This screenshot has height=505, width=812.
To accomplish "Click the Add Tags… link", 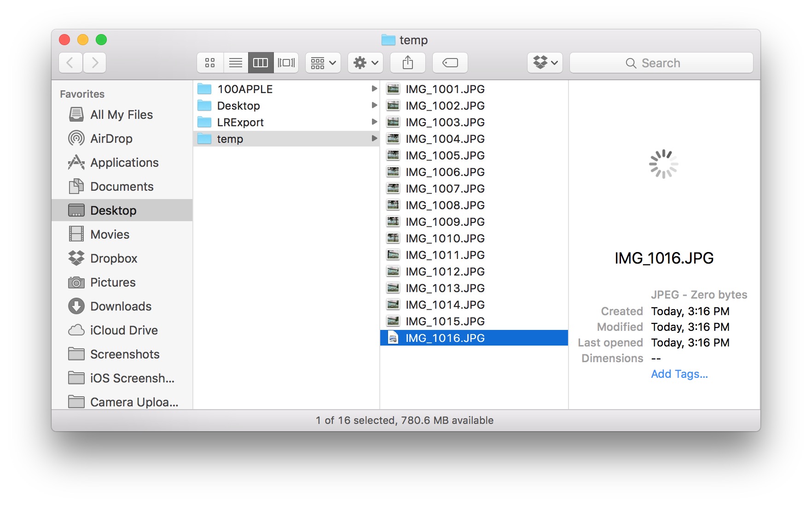I will tap(679, 374).
